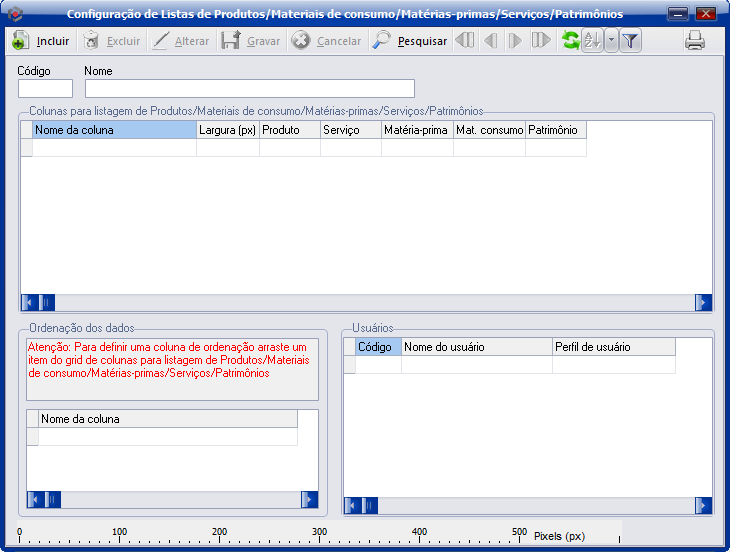Viewport: 730px width, 552px height.
Task: Click the Incluir button label
Action: click(53, 41)
